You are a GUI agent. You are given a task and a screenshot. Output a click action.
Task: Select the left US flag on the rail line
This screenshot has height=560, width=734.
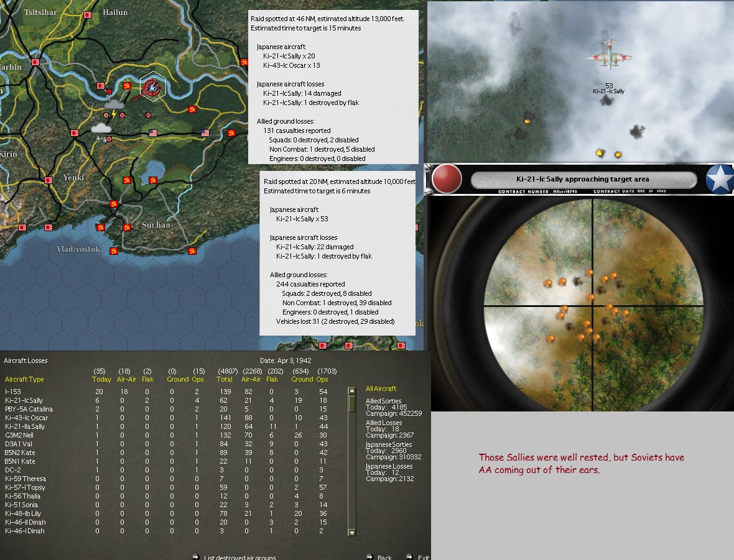tap(152, 133)
